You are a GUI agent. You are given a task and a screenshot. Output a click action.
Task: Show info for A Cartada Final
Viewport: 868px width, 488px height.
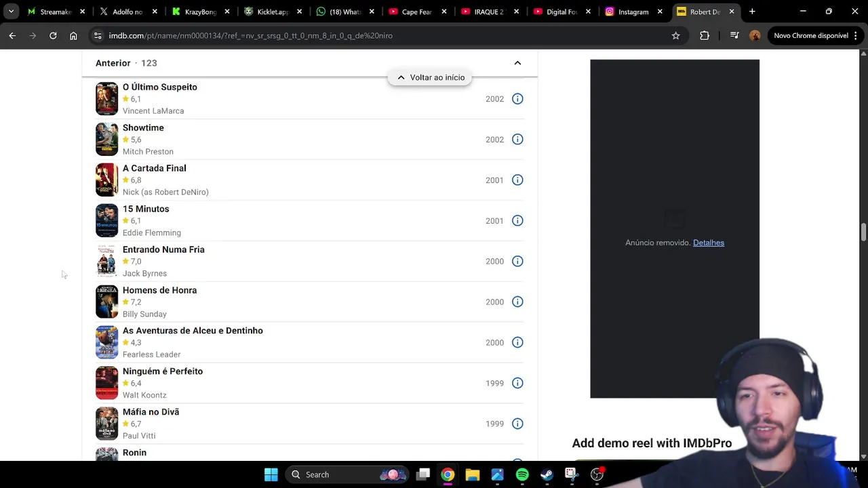(x=517, y=180)
